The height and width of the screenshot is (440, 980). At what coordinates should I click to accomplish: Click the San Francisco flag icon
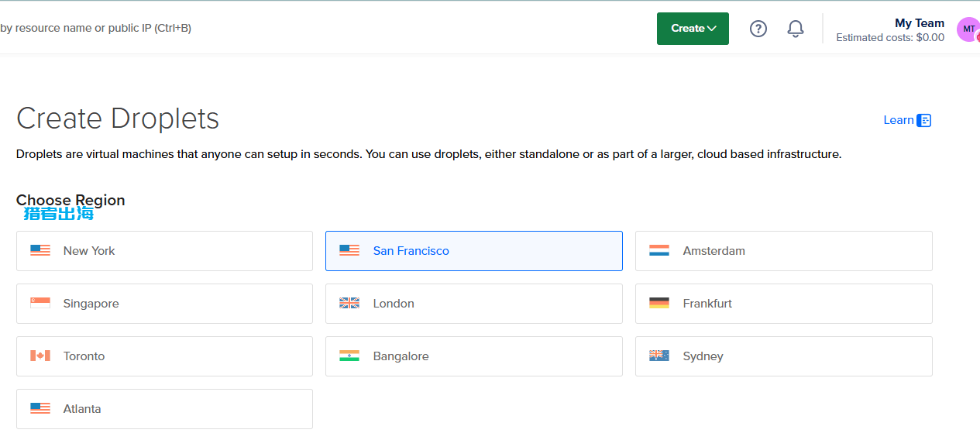pyautogui.click(x=349, y=250)
